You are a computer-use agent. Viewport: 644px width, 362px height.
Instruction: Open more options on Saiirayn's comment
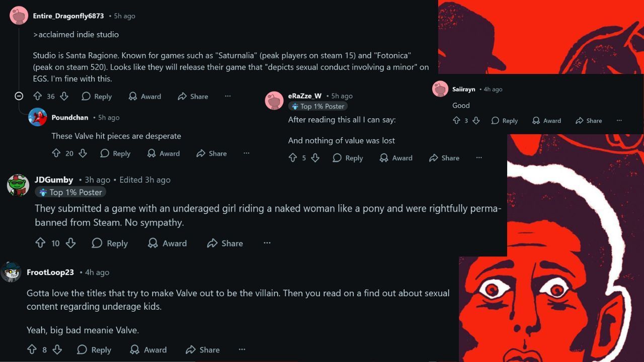(x=619, y=121)
